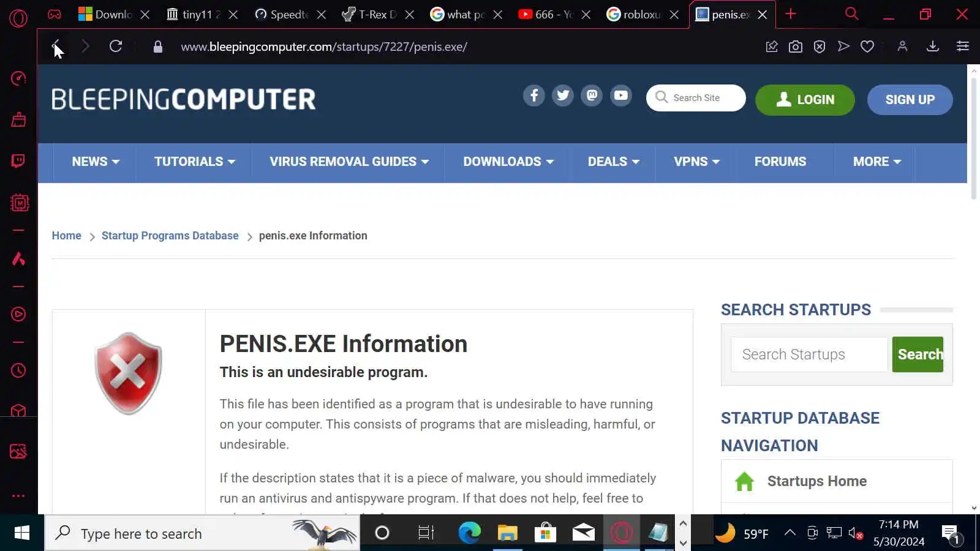Image resolution: width=980 pixels, height=551 pixels.
Task: Click the page vertical scrollbar thumb
Action: click(974, 138)
